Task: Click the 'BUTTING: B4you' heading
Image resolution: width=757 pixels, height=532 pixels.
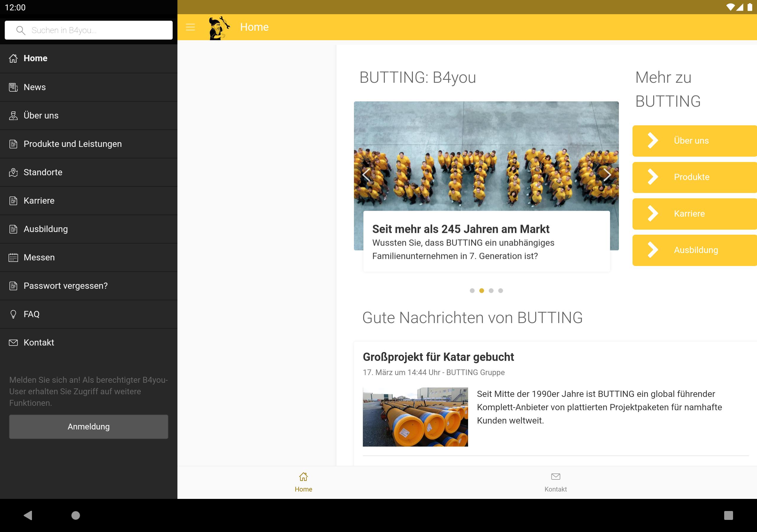Action: [x=418, y=78]
